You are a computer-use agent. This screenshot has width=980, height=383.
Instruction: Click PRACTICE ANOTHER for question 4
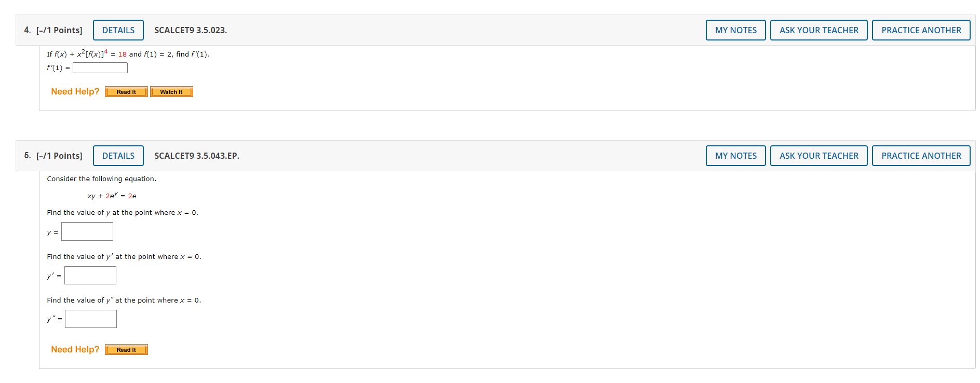click(x=920, y=30)
